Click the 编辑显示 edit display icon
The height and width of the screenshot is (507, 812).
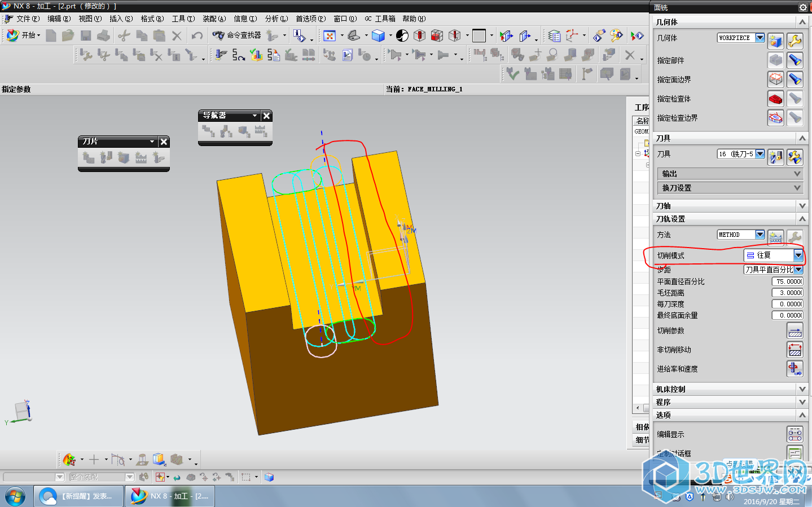(795, 434)
